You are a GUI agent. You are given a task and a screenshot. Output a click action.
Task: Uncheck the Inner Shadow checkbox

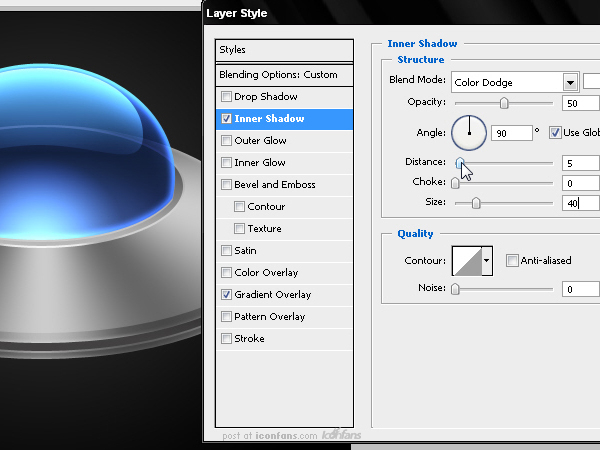click(x=227, y=119)
